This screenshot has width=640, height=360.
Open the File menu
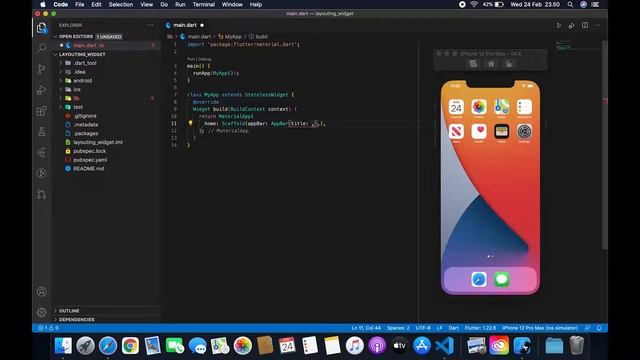tap(80, 4)
